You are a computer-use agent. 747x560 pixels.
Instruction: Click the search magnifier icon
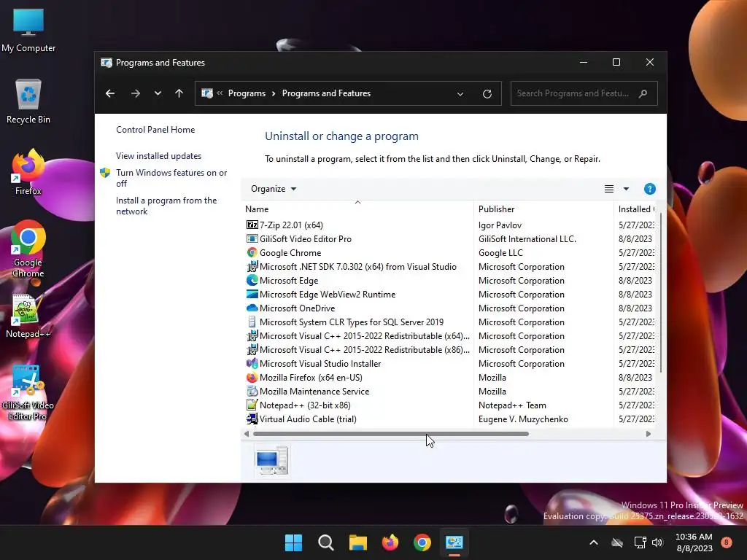[643, 93]
